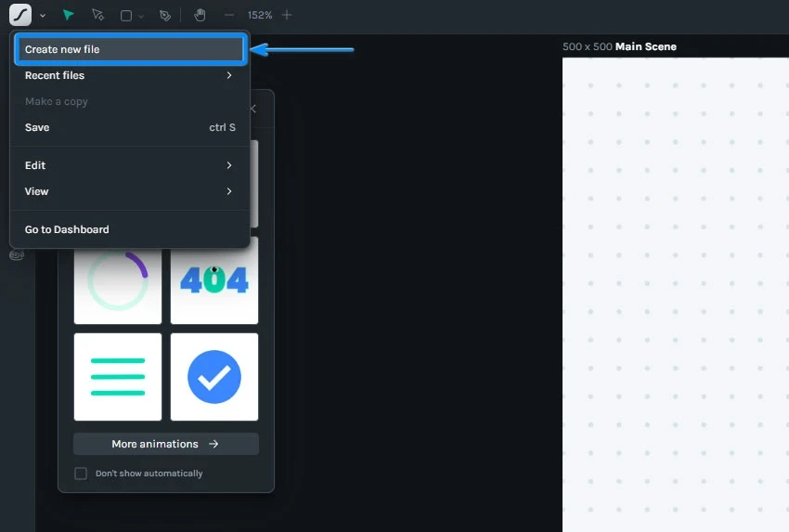789x532 pixels.
Task: Expand the Recent files submenu
Action: pos(130,75)
